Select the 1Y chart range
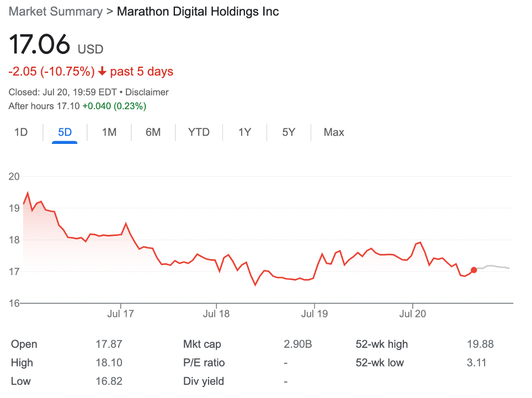The width and height of the screenshot is (532, 398). tap(244, 132)
